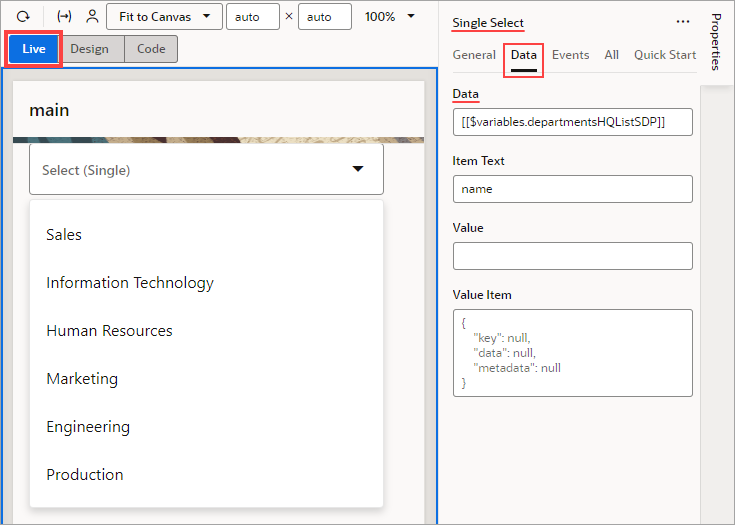Viewport: 735px width, 525px height.
Task: Open the Fit to Canvas dropdown
Action: [x=165, y=17]
